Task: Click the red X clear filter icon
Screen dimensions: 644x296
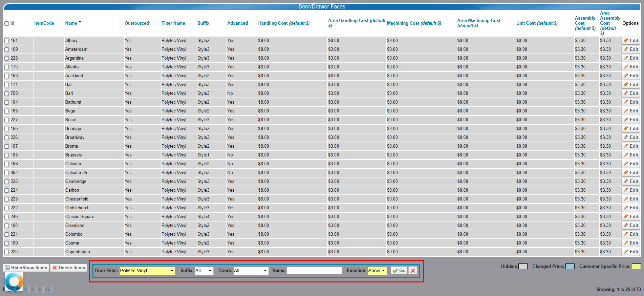Action: [x=413, y=271]
